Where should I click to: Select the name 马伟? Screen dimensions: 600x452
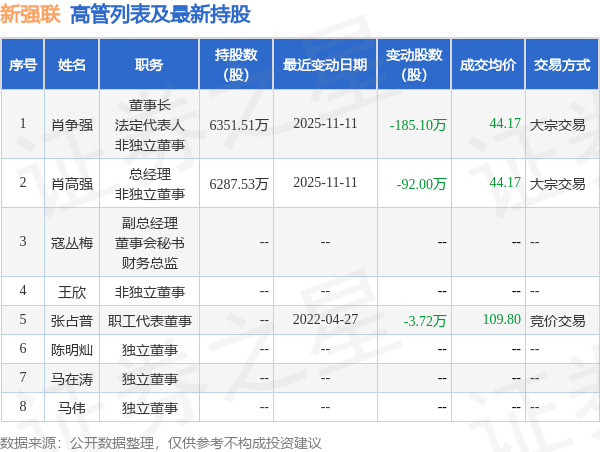(72, 408)
